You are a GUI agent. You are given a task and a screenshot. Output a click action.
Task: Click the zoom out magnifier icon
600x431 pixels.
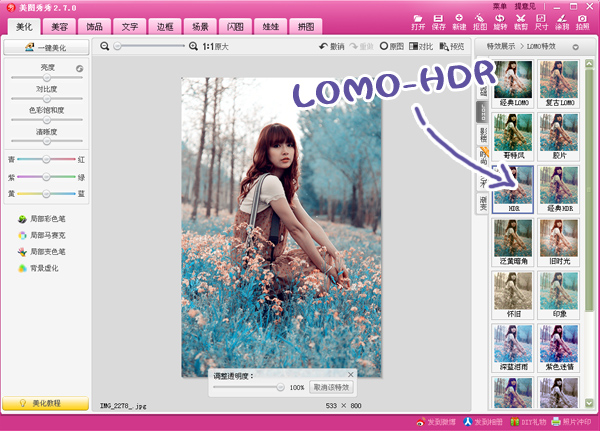click(104, 46)
